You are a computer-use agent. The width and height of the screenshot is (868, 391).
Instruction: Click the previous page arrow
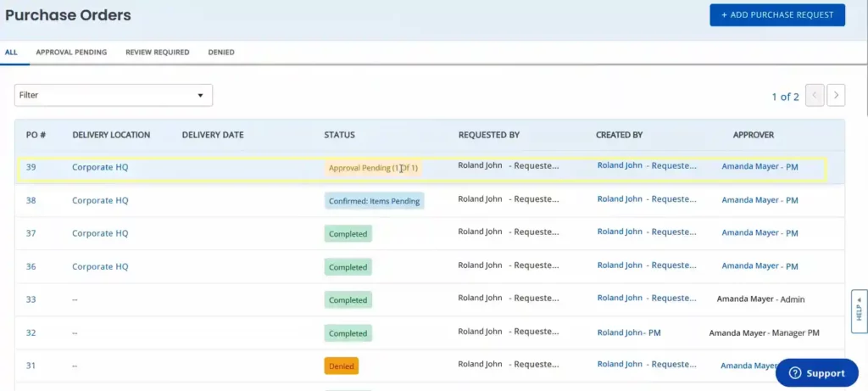(815, 96)
